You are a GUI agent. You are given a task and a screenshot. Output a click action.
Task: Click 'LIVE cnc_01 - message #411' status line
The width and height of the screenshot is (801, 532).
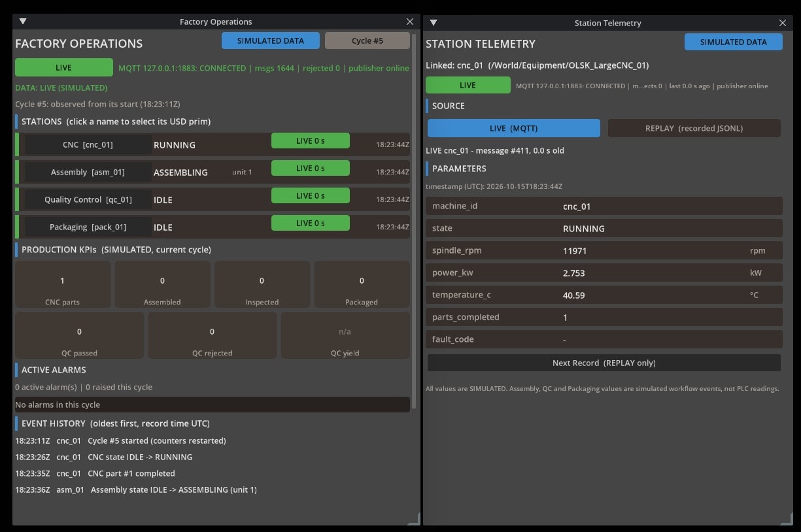pos(495,150)
